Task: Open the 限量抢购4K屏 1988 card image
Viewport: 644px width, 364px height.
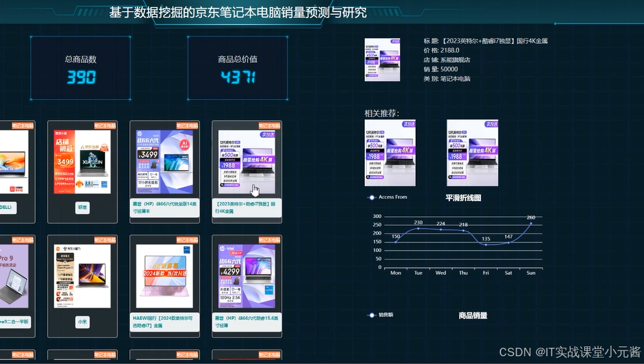Action: click(x=247, y=162)
